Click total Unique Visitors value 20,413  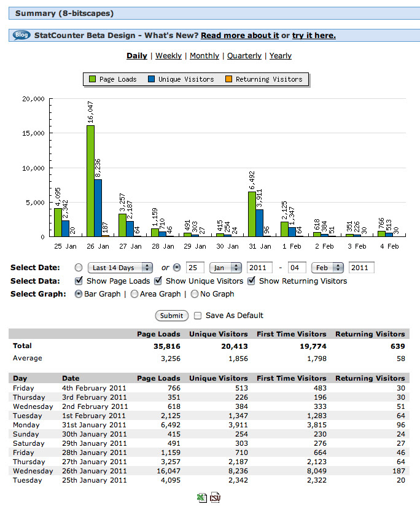click(235, 346)
